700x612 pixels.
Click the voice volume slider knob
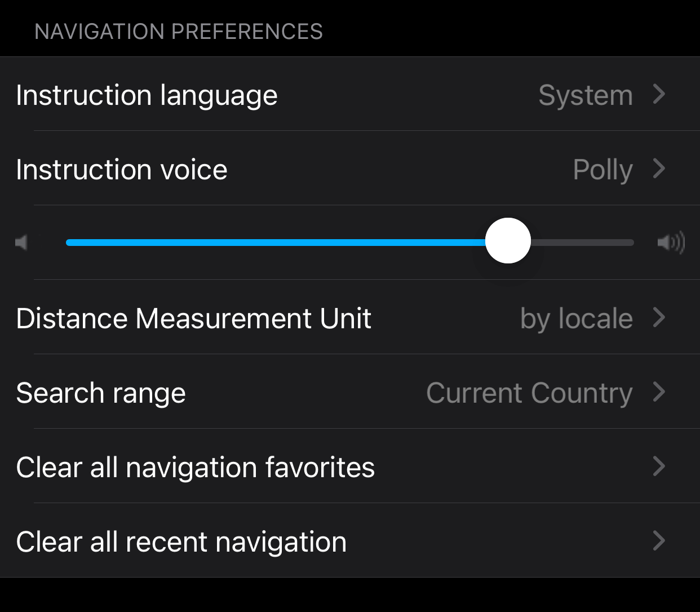[508, 241]
